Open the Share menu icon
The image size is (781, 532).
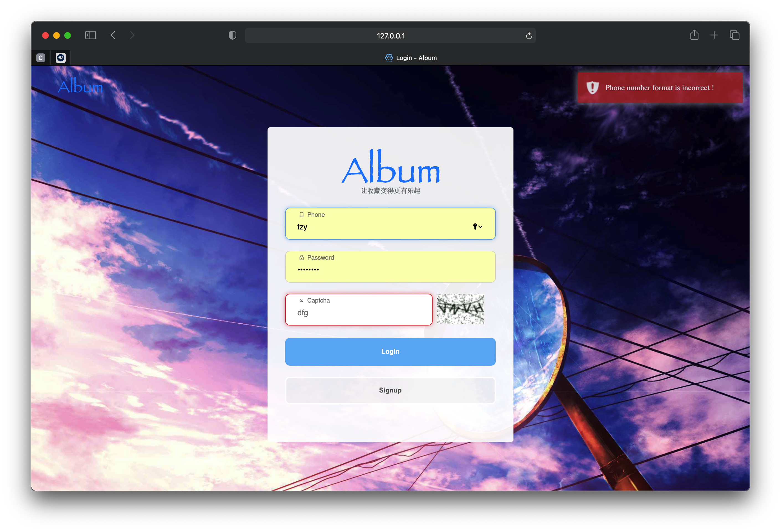(694, 35)
